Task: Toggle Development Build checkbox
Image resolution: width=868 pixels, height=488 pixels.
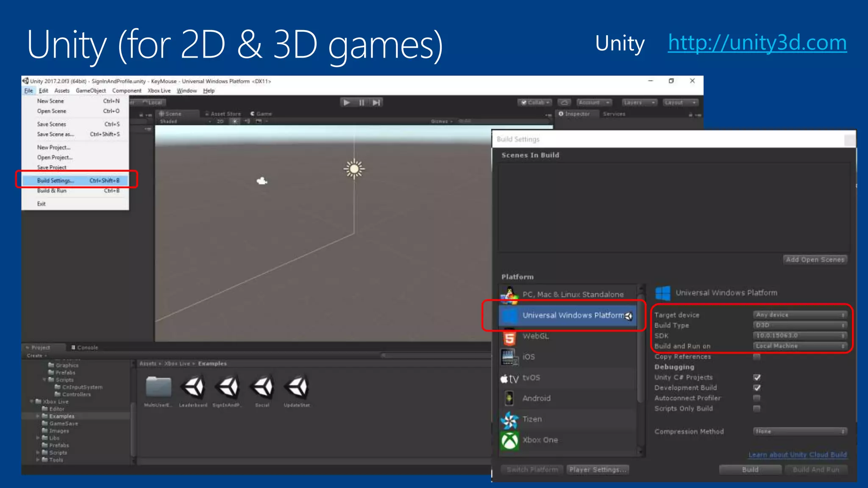Action: pos(757,388)
